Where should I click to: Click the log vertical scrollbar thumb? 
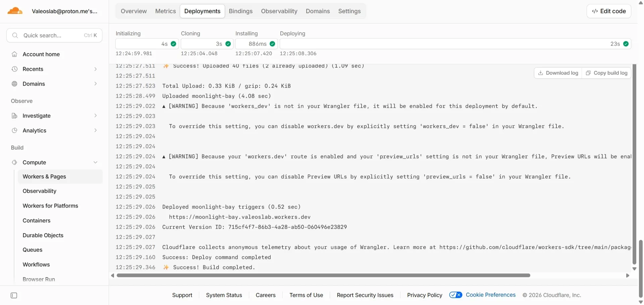pos(634,164)
